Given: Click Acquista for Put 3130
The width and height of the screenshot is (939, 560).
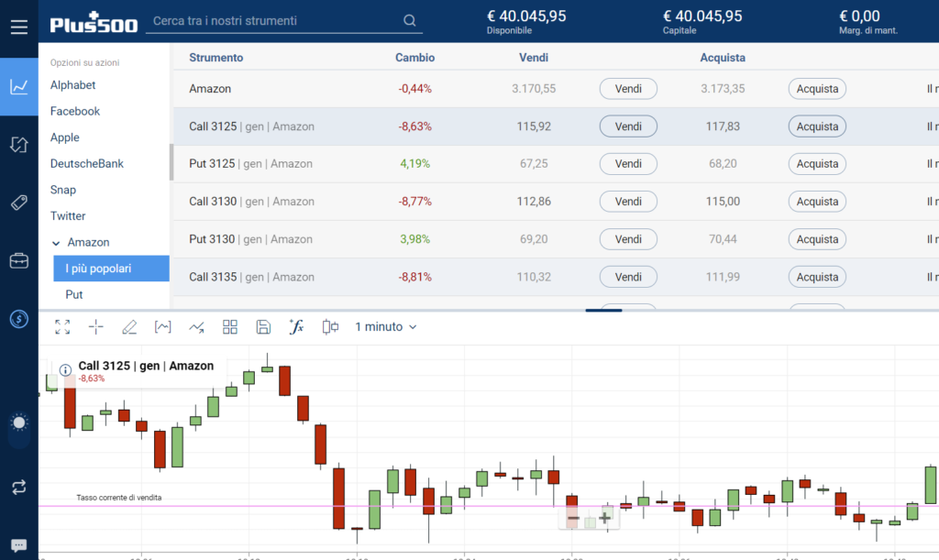Looking at the screenshot, I should tap(817, 239).
